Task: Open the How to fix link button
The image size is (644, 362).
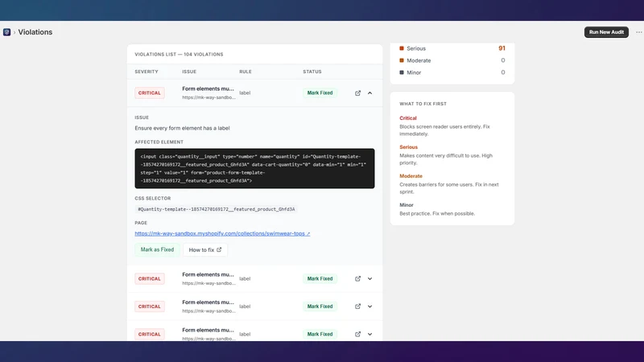Action: click(x=205, y=249)
